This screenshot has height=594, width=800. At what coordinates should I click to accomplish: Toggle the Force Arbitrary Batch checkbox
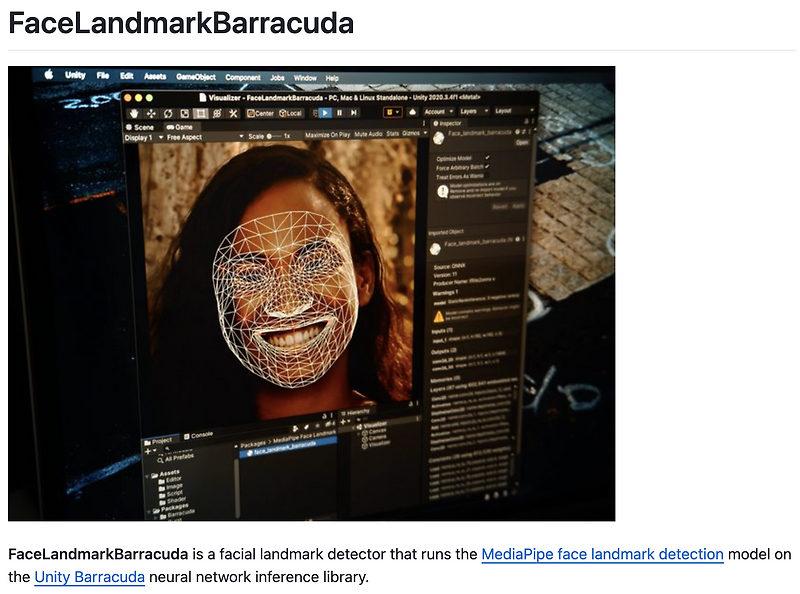pos(487,166)
